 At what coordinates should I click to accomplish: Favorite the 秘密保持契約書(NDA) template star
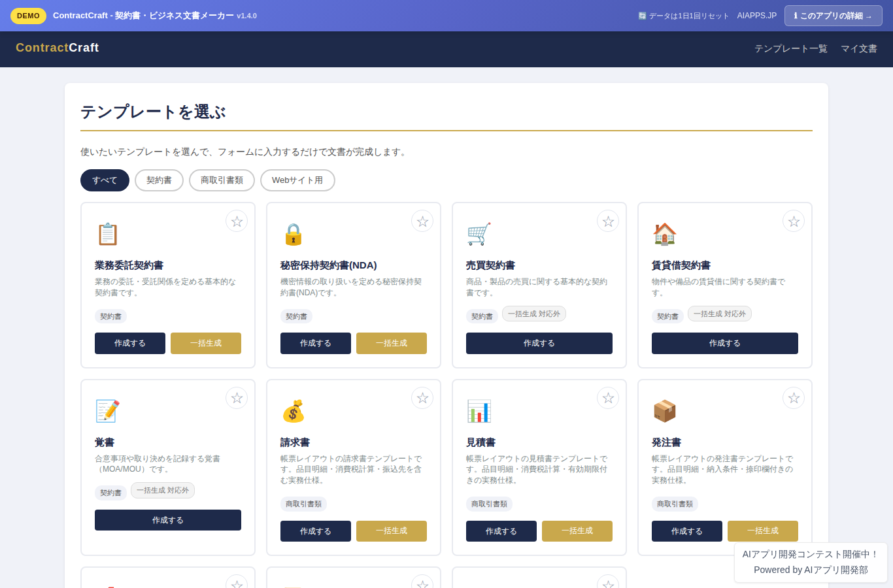tap(422, 221)
